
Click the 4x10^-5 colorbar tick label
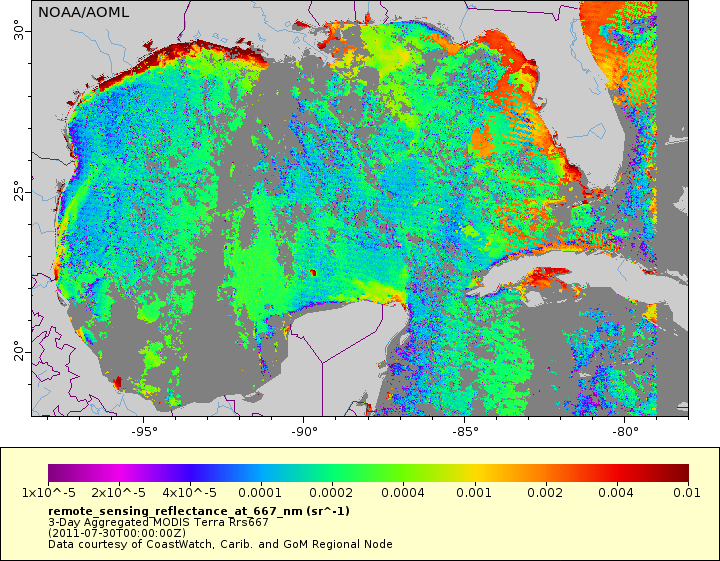pyautogui.click(x=190, y=493)
